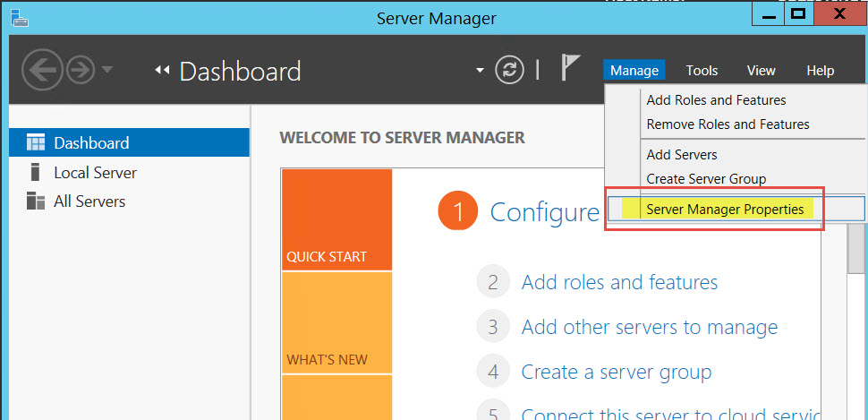
Task: Click the Local Server icon in sidebar
Action: click(36, 173)
